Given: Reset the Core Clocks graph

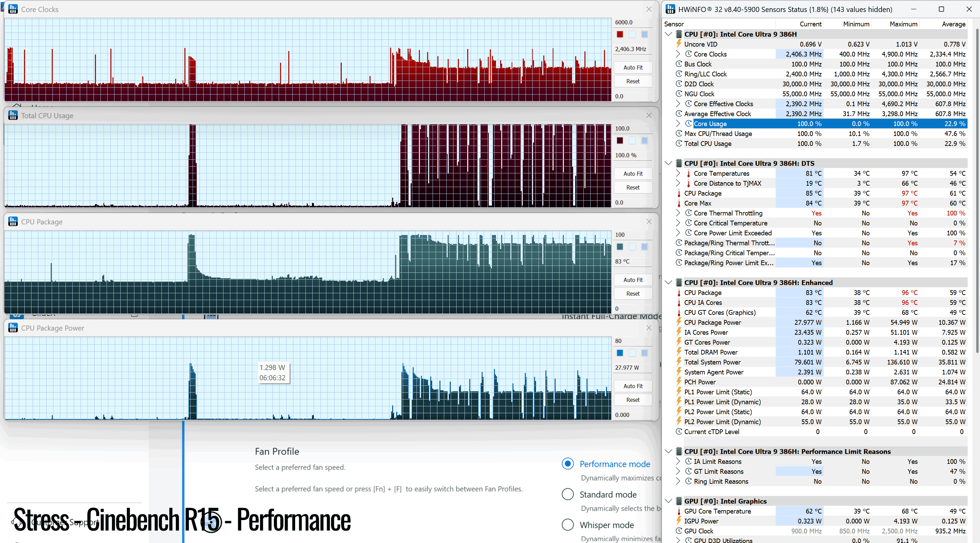Looking at the screenshot, I should (633, 81).
